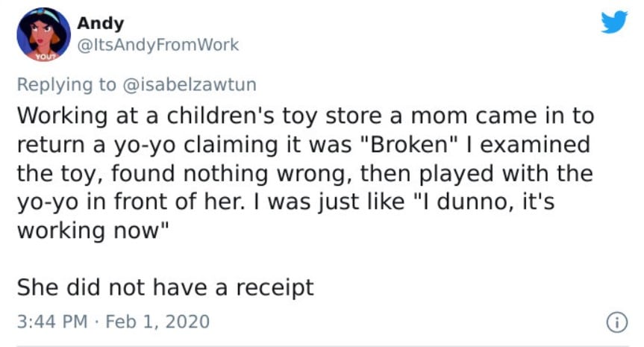Click the blue Twitter bird logo

[614, 22]
